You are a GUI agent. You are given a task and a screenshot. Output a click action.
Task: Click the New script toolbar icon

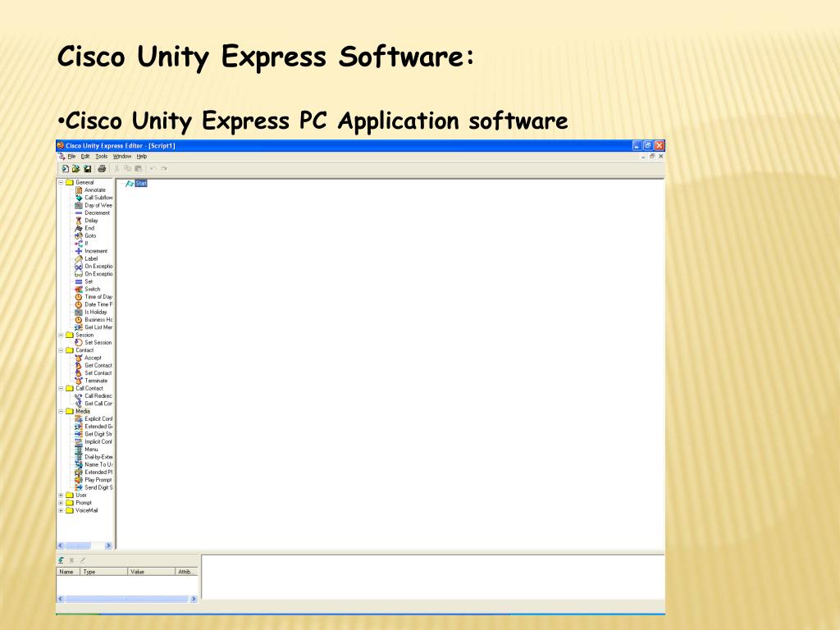point(65,168)
